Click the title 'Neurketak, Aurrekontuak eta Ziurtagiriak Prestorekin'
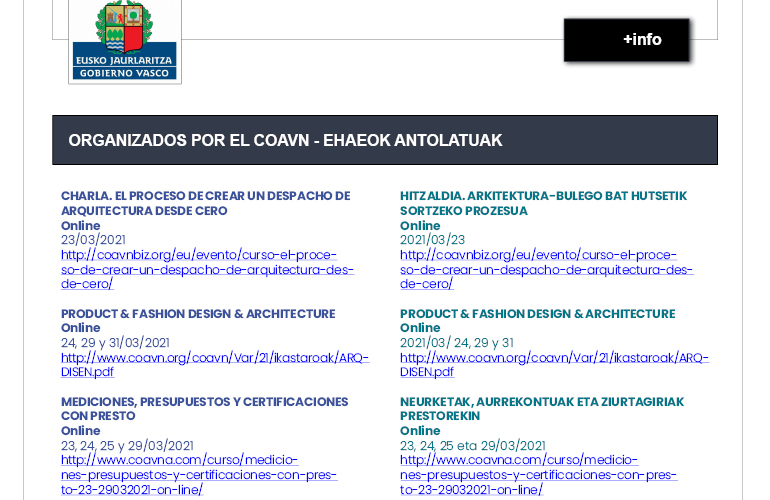The width and height of the screenshot is (770, 500). click(x=542, y=409)
